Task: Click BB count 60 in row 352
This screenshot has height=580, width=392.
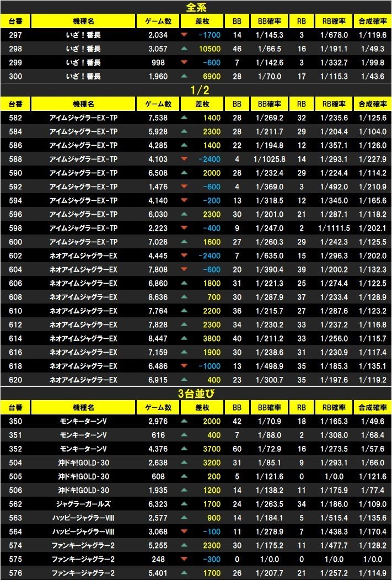Action: (x=237, y=449)
